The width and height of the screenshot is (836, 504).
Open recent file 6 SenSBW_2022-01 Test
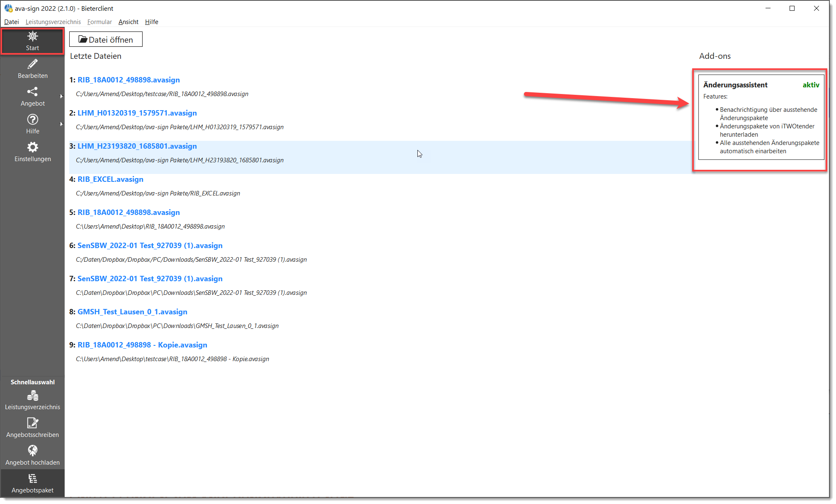(150, 246)
